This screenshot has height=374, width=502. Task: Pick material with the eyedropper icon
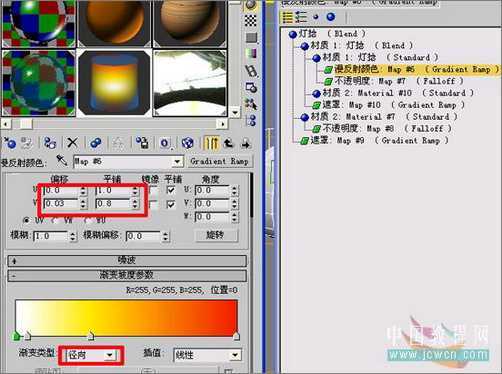tap(62, 161)
